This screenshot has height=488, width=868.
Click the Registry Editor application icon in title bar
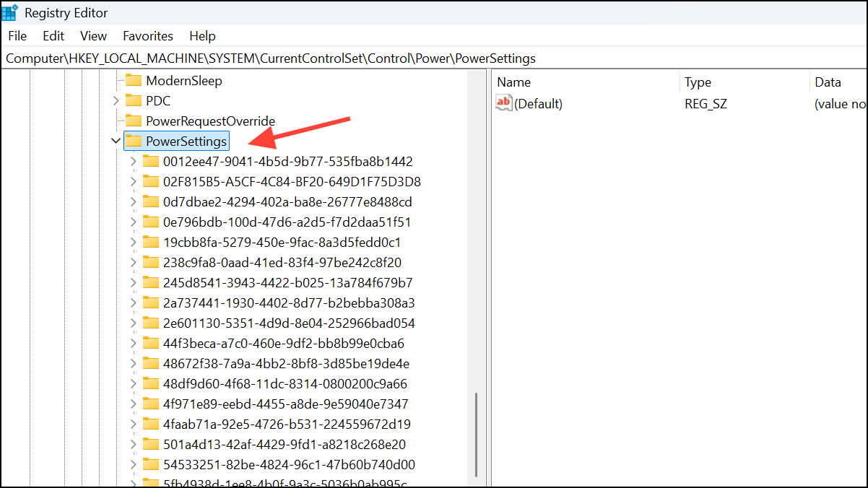[10, 12]
